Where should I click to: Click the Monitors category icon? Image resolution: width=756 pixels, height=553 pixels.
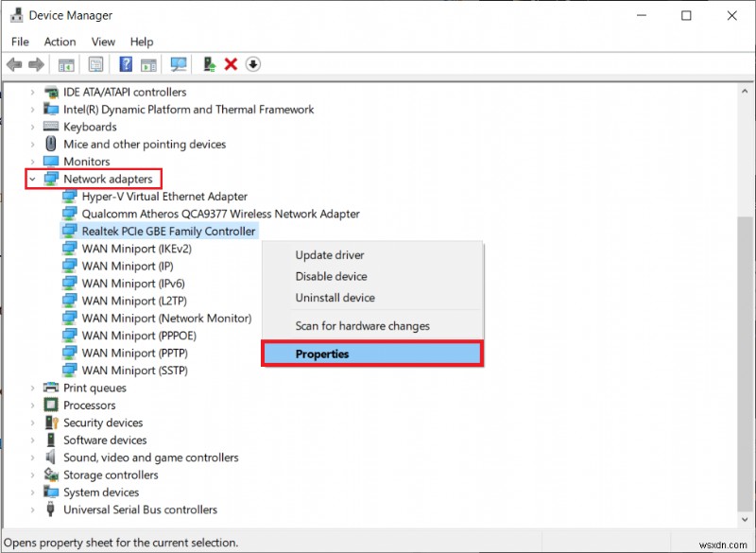tap(51, 161)
